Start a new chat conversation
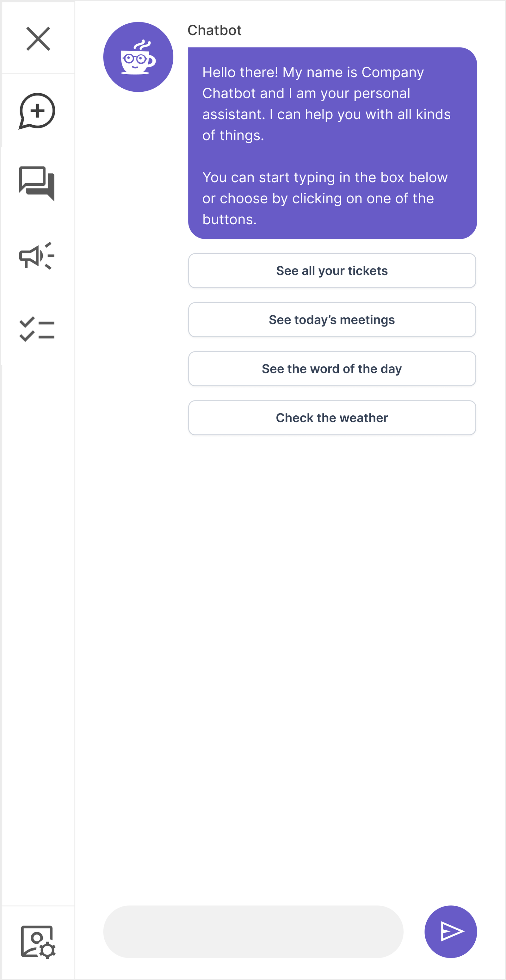This screenshot has height=980, width=506. pos(37,111)
